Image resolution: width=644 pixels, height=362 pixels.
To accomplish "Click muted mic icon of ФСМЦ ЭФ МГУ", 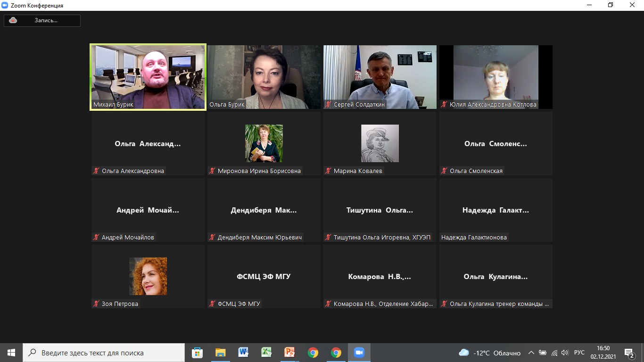I will [x=213, y=304].
